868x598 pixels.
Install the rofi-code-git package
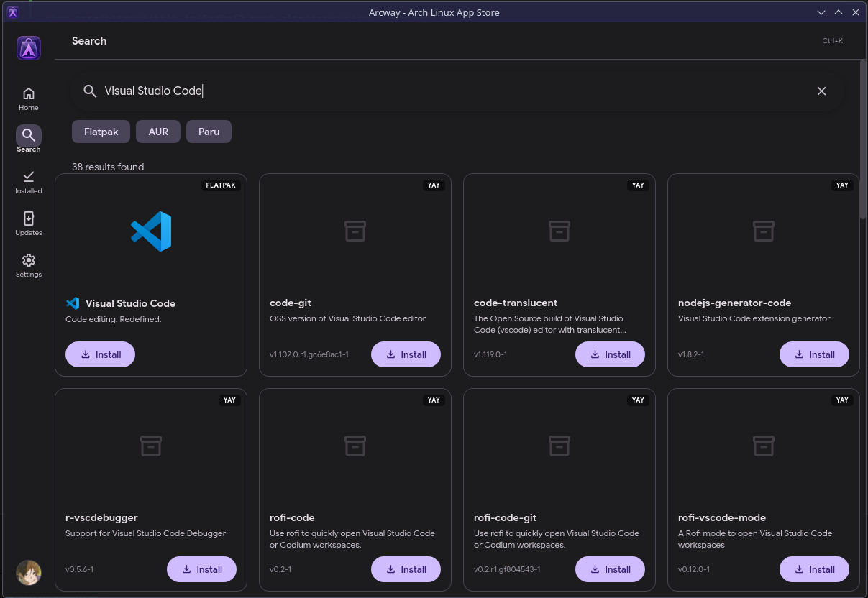[x=610, y=569]
